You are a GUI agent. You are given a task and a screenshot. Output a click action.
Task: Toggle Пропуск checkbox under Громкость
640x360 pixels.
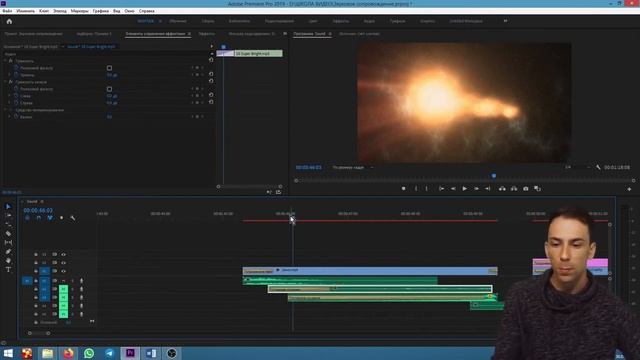[109, 68]
